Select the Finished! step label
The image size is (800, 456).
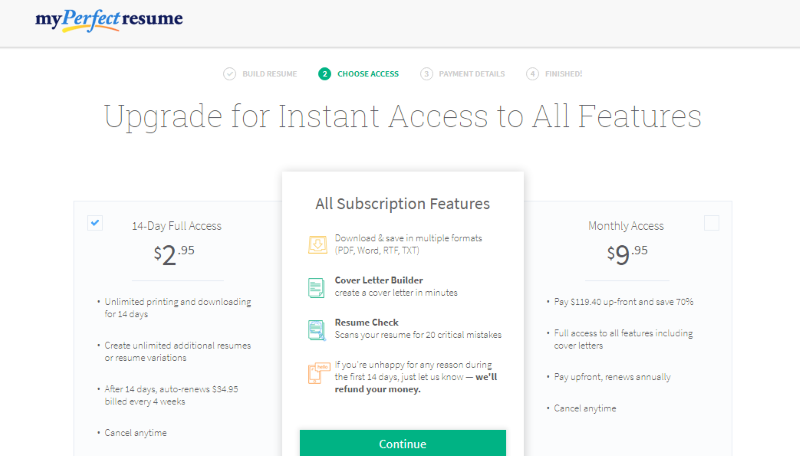pyautogui.click(x=563, y=74)
